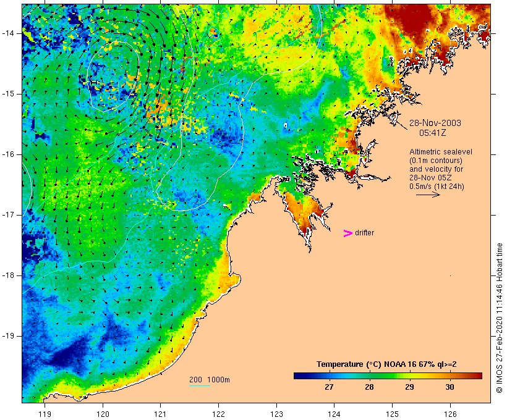
Task: Click the 'drifter' legend label
Action: click(364, 233)
